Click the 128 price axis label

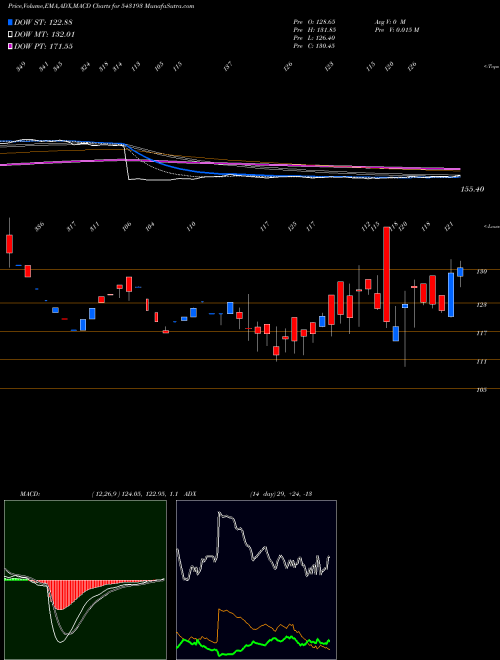pyautogui.click(x=481, y=305)
